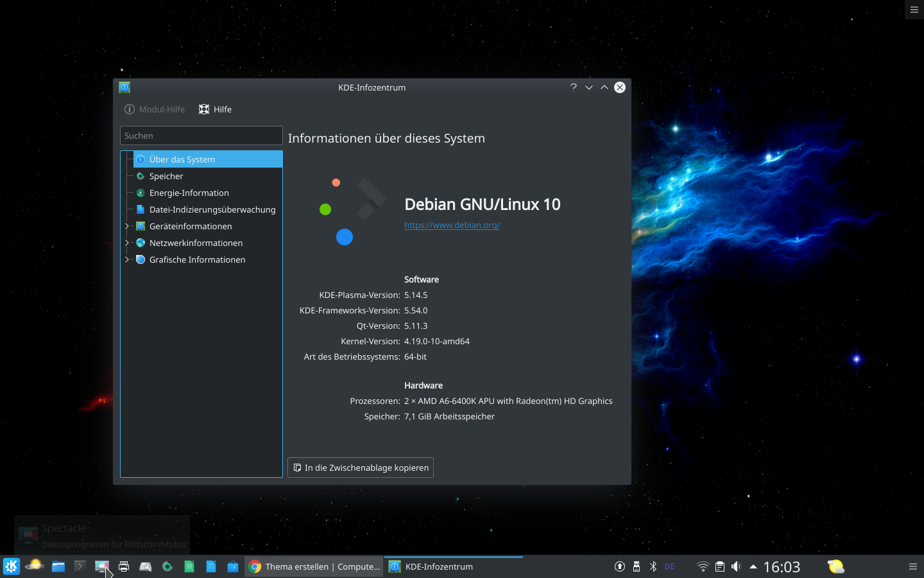Open the audio volume tray icon
This screenshot has width=924, height=578.
(736, 566)
